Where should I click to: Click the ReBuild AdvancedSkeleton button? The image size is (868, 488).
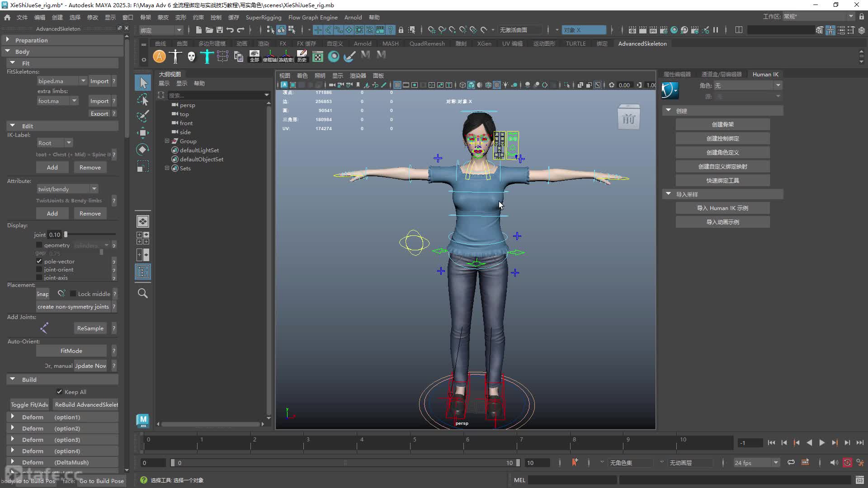(86, 404)
